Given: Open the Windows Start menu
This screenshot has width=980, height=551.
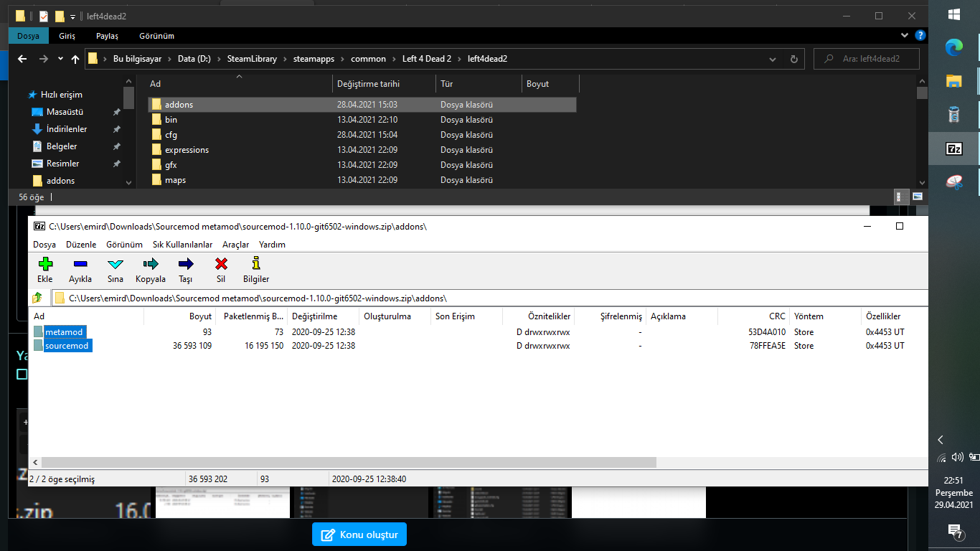Looking at the screenshot, I should click(x=954, y=15).
